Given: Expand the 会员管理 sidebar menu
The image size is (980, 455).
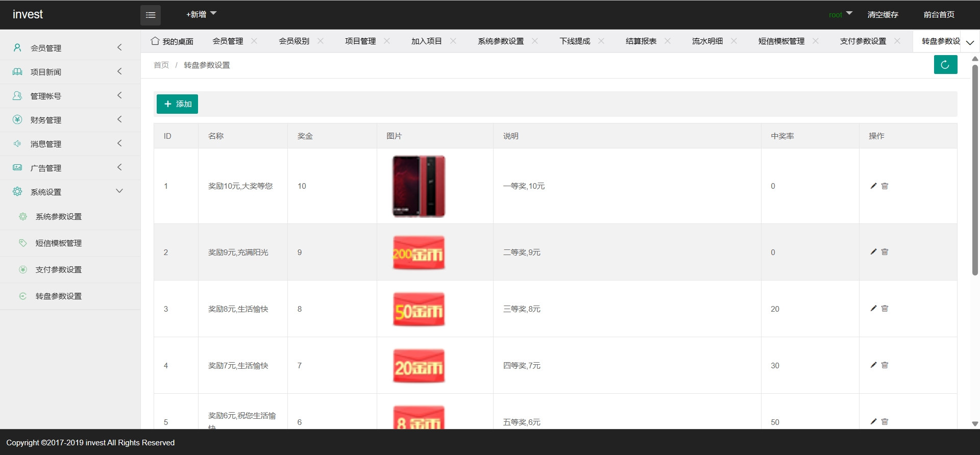Looking at the screenshot, I should pyautogui.click(x=70, y=48).
